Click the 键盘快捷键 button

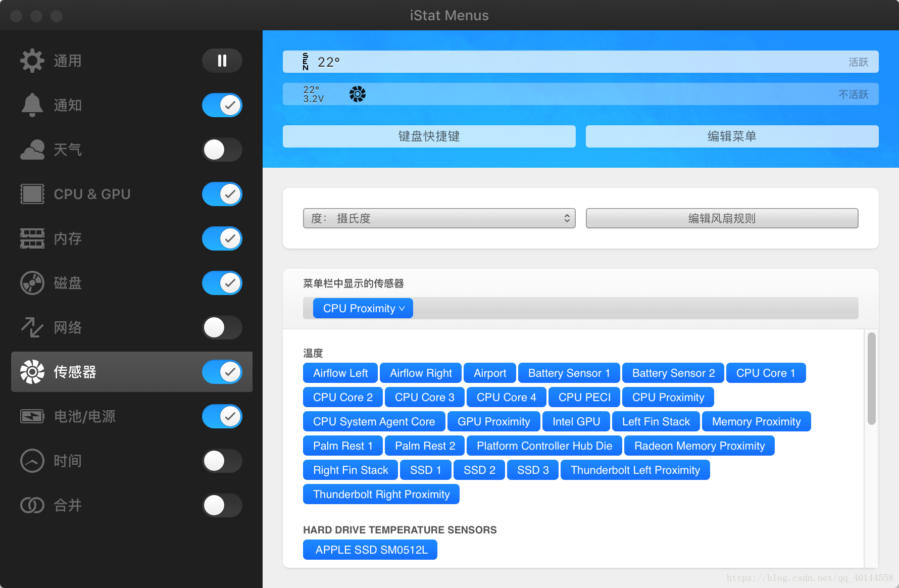pyautogui.click(x=429, y=136)
